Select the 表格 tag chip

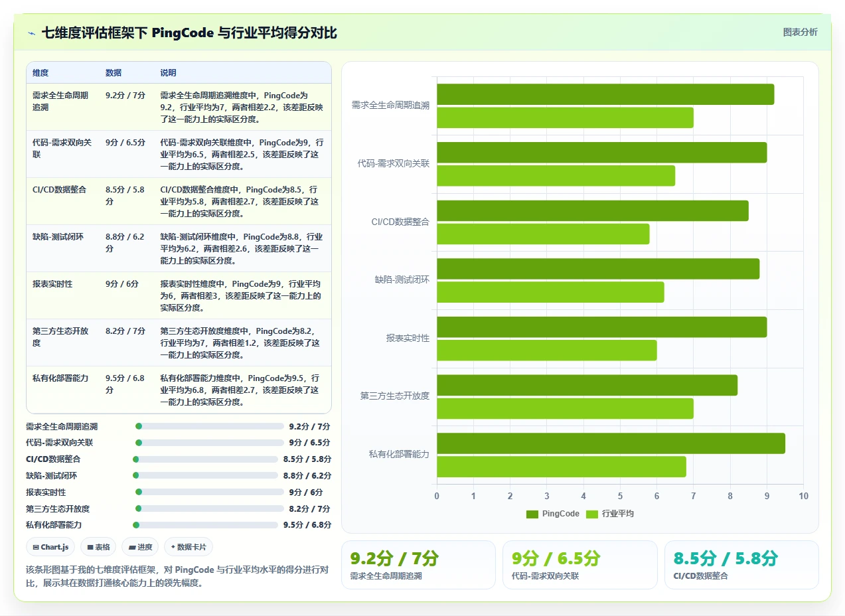coord(98,547)
